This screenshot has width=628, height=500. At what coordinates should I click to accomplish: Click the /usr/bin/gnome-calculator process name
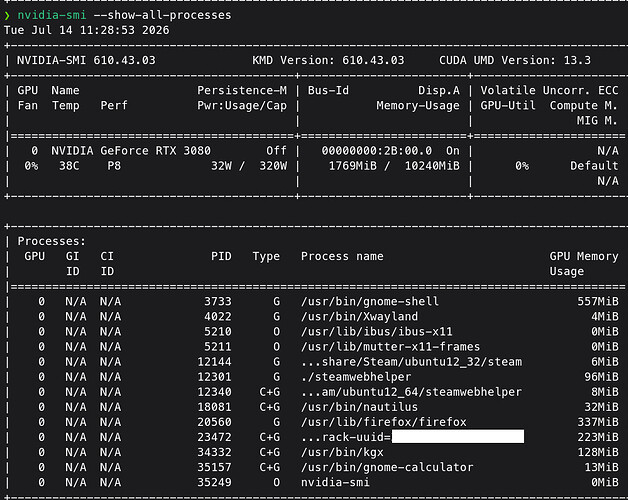[387, 468]
